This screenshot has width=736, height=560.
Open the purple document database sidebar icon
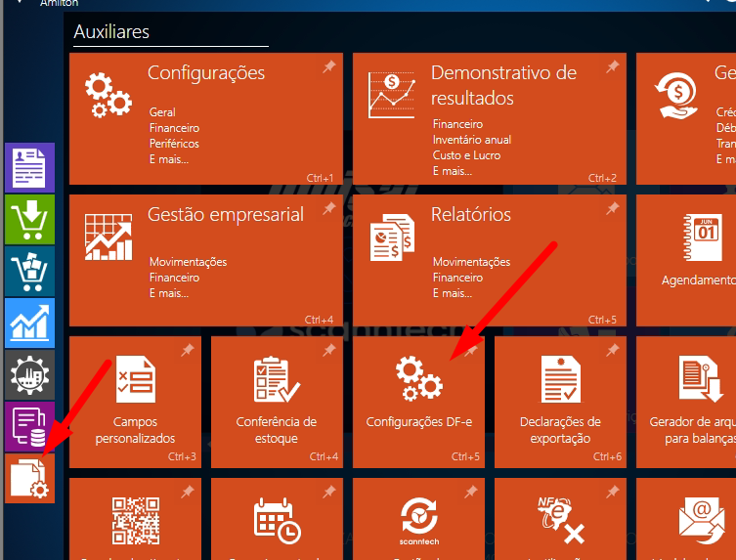[x=29, y=426]
